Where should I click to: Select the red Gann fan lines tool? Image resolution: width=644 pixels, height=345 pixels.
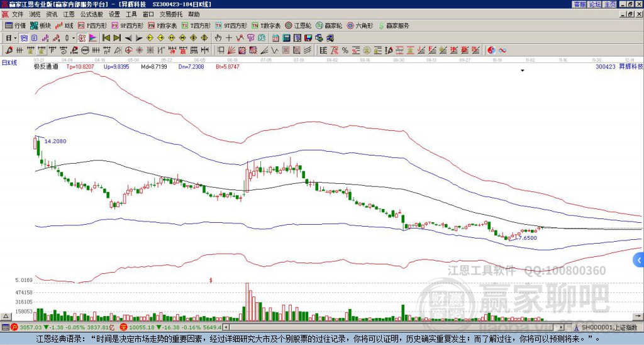point(231,50)
